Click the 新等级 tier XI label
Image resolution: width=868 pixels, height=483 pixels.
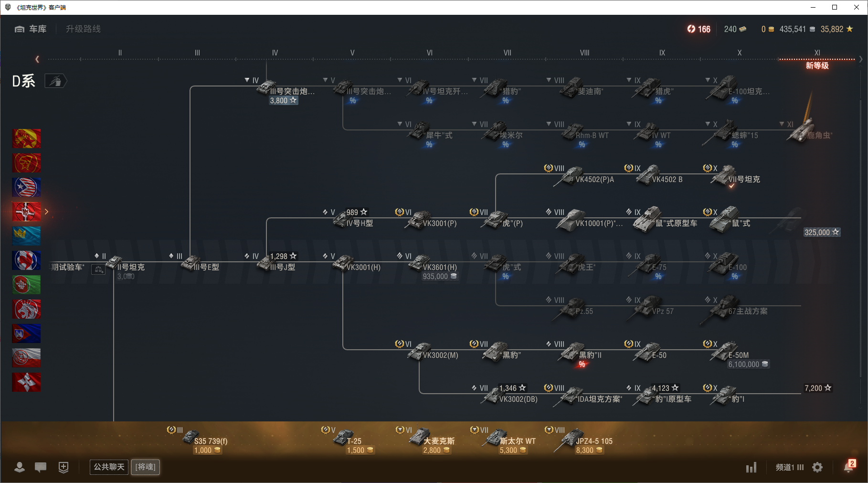tap(817, 65)
